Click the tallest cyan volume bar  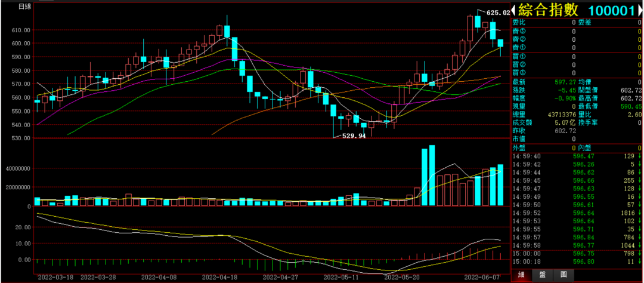432,175
